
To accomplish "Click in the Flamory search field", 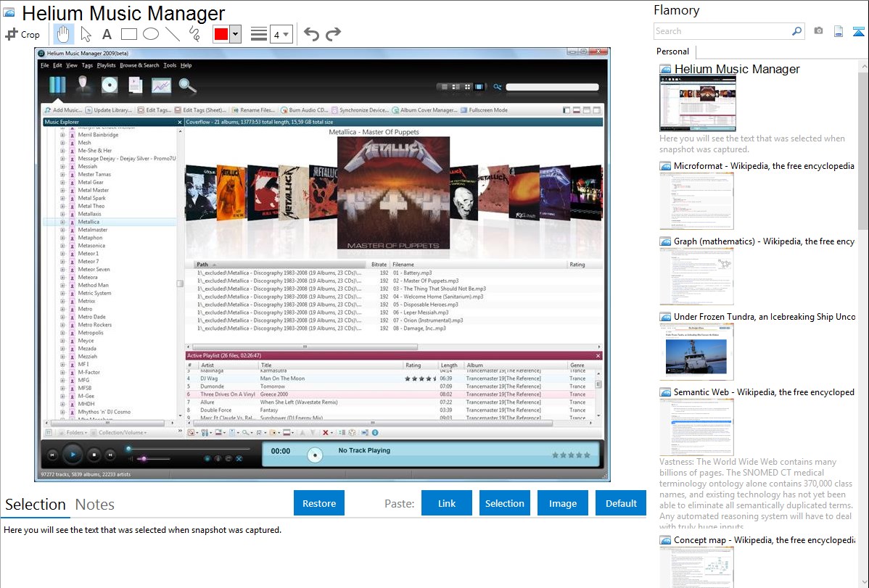I will (722, 31).
